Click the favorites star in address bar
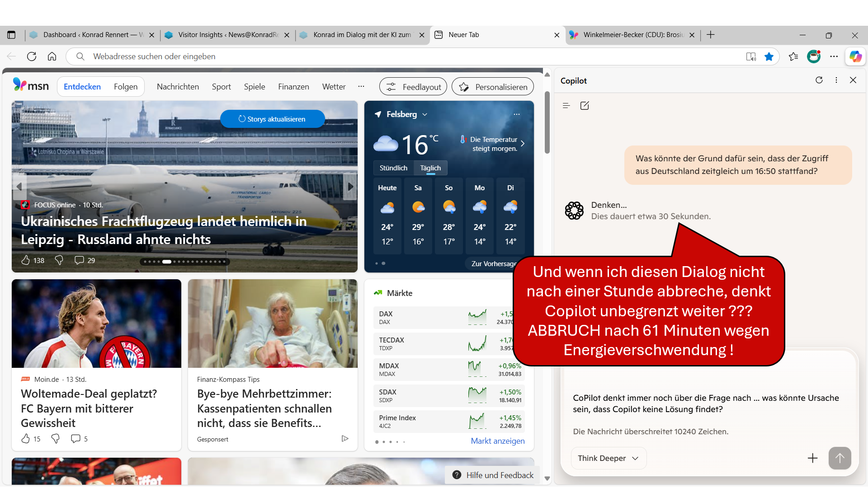Screen dimensions: 868x488 tap(769, 56)
